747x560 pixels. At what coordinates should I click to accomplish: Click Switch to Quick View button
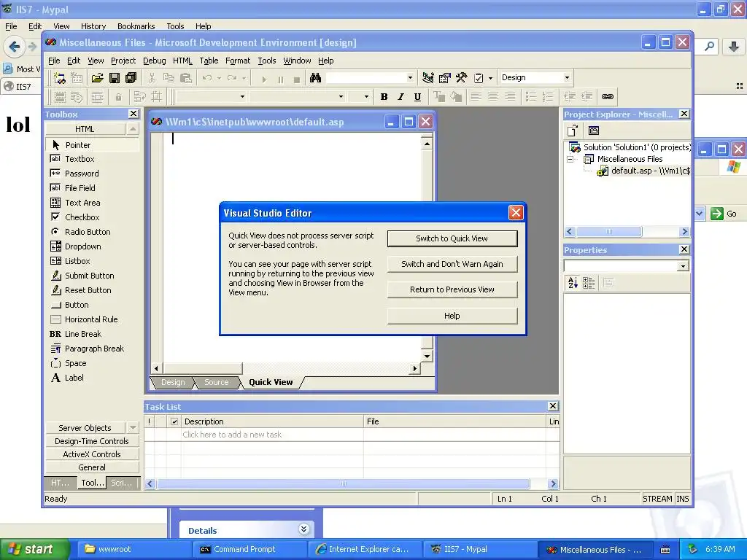click(x=452, y=238)
